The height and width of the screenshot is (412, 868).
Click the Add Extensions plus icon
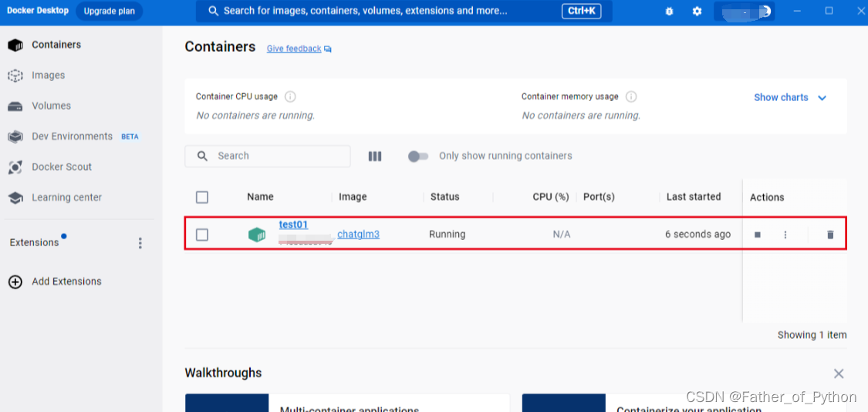point(15,282)
